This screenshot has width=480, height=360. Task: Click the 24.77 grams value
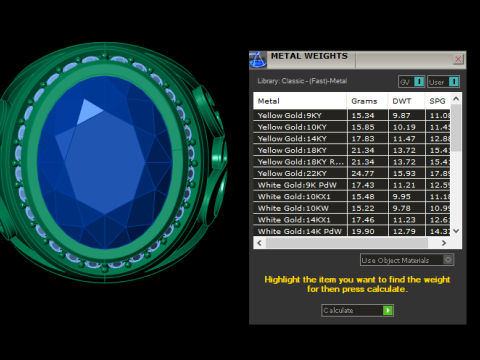pyautogui.click(x=363, y=174)
